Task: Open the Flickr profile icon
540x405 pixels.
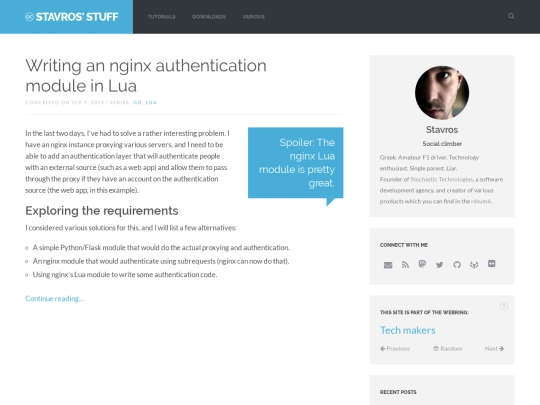Action: tap(491, 264)
